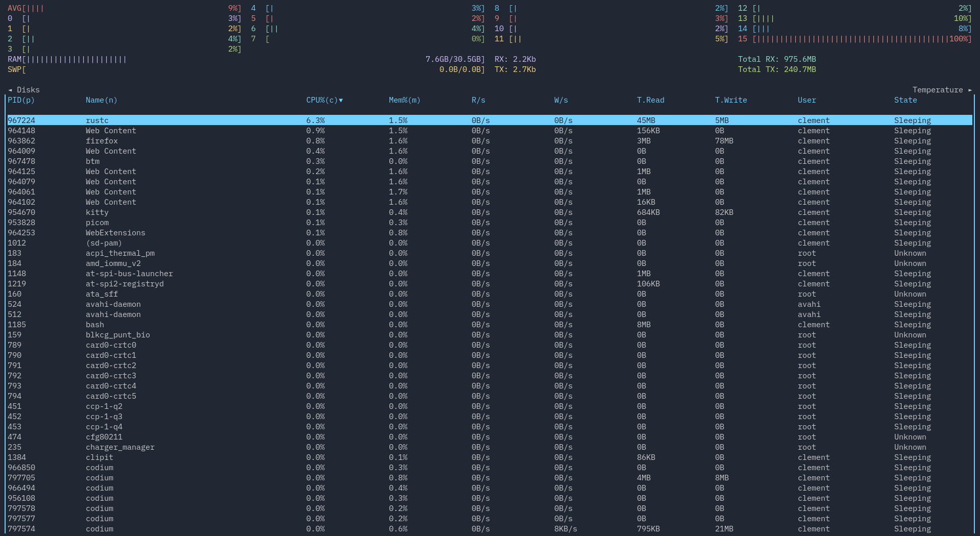
Task: Click the RAM usage gauge
Action: (x=66, y=59)
